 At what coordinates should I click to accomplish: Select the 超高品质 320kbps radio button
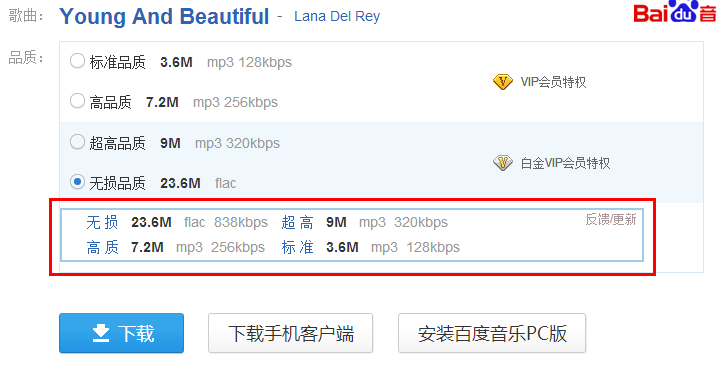point(77,142)
